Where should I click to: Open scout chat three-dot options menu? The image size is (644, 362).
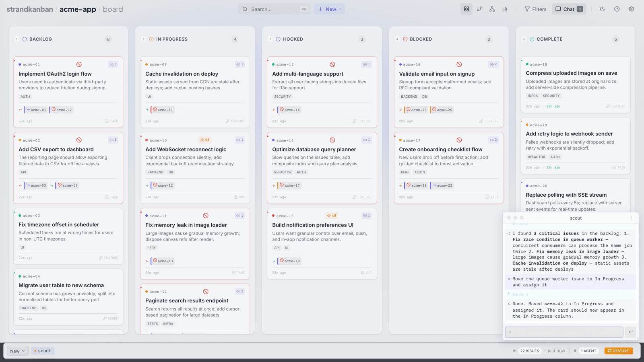click(x=631, y=218)
